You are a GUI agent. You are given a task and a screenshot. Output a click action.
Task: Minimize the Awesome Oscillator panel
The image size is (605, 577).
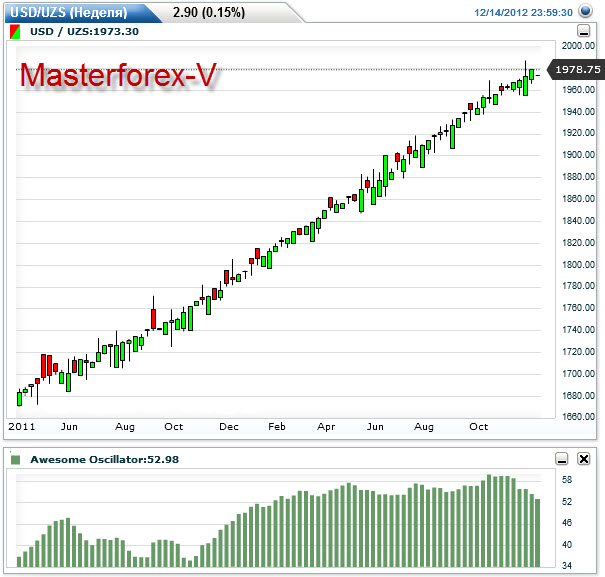point(562,459)
